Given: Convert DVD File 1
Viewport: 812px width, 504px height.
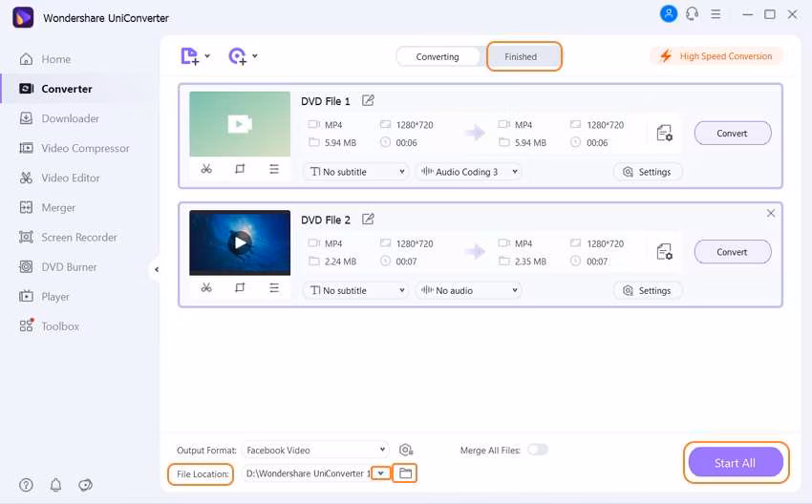Looking at the screenshot, I should 733,133.
